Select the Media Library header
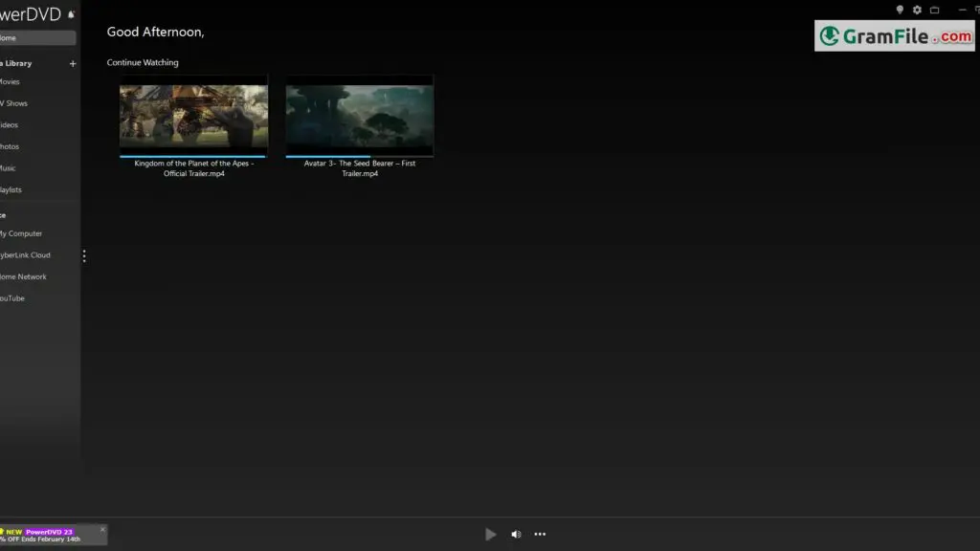Screen dimensions: 980x551 16,64
